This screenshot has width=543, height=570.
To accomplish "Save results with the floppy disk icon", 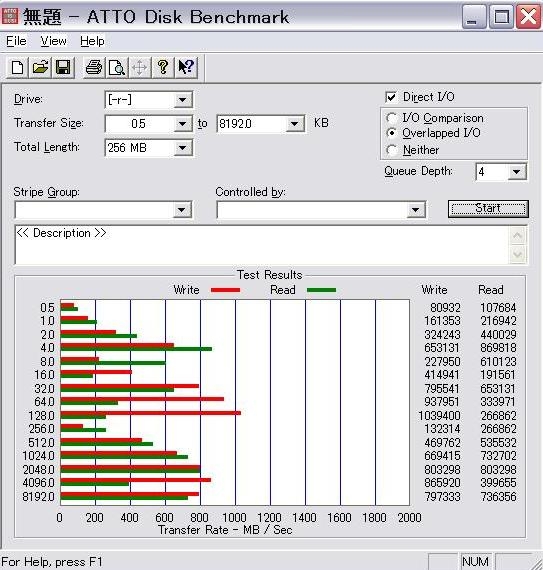I will (63, 68).
